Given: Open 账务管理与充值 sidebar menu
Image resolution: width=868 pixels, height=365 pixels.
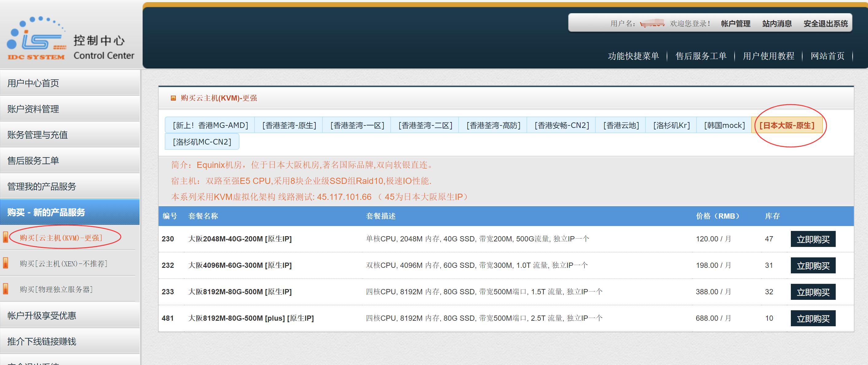Looking at the screenshot, I should [70, 135].
